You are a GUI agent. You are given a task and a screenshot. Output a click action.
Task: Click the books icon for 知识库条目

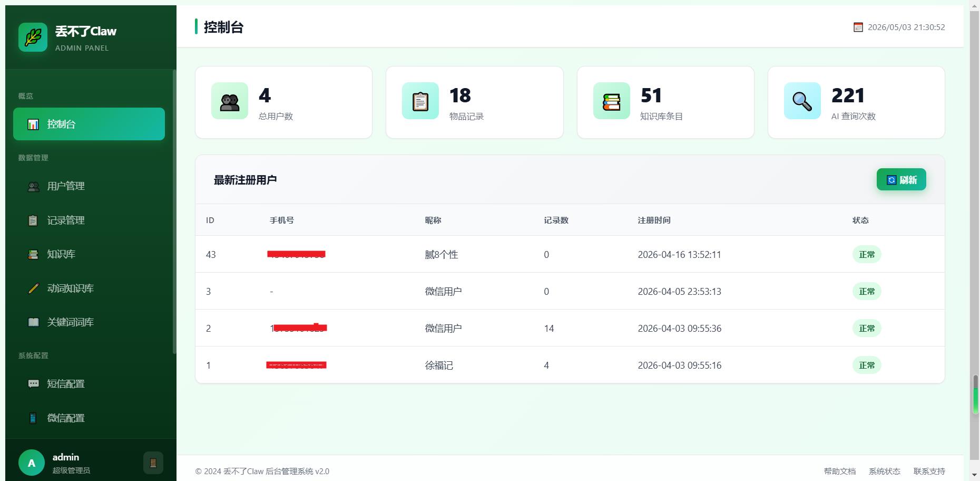(612, 101)
